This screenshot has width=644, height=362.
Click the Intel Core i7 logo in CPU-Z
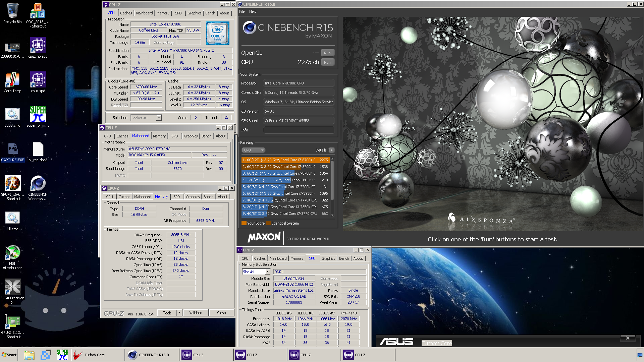click(217, 33)
